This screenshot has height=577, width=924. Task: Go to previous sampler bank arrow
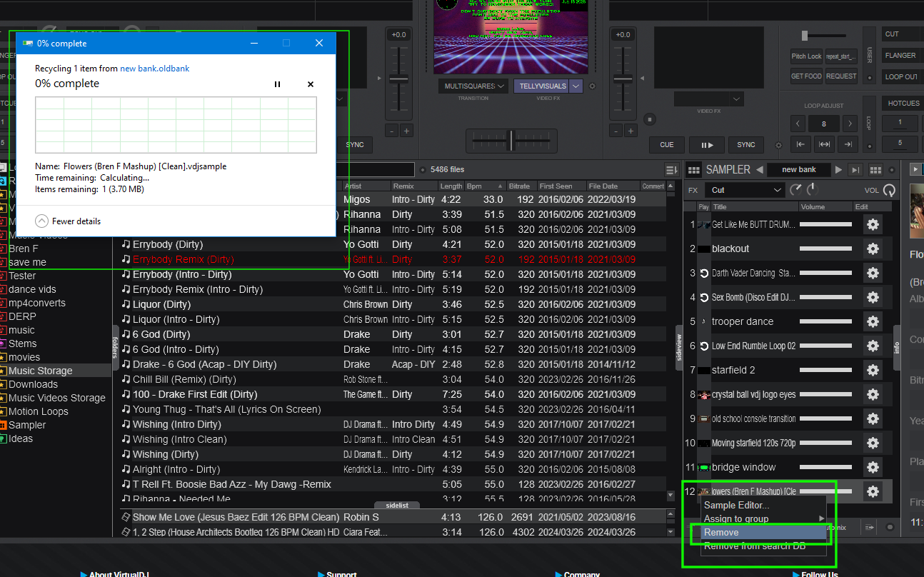760,170
